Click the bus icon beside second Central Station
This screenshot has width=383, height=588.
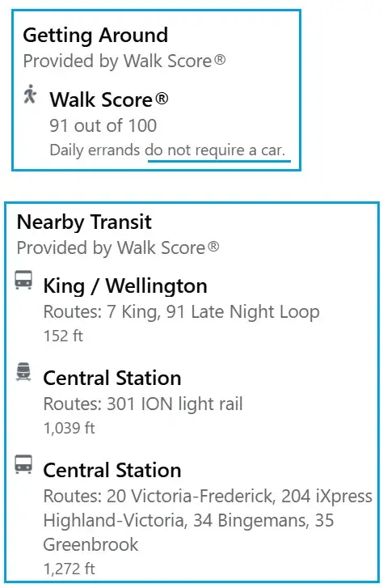tap(23, 464)
